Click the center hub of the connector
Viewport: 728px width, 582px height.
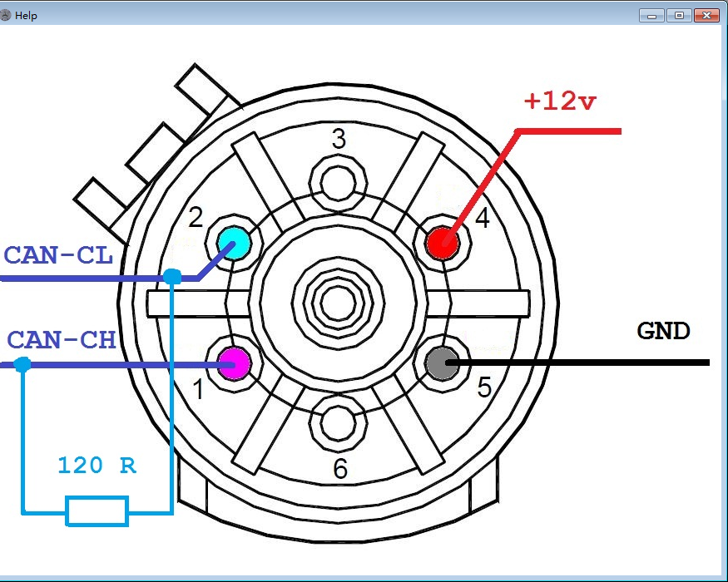pos(338,300)
